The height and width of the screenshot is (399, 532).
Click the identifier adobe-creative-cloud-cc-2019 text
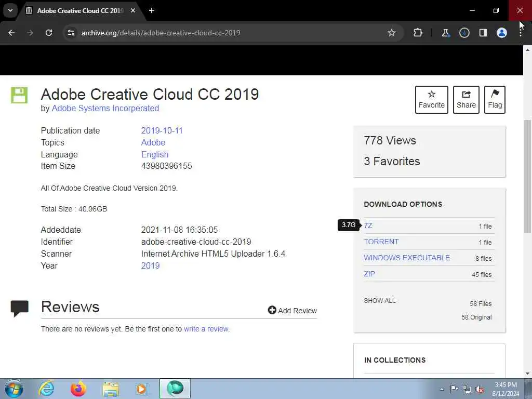pyautogui.click(x=196, y=242)
